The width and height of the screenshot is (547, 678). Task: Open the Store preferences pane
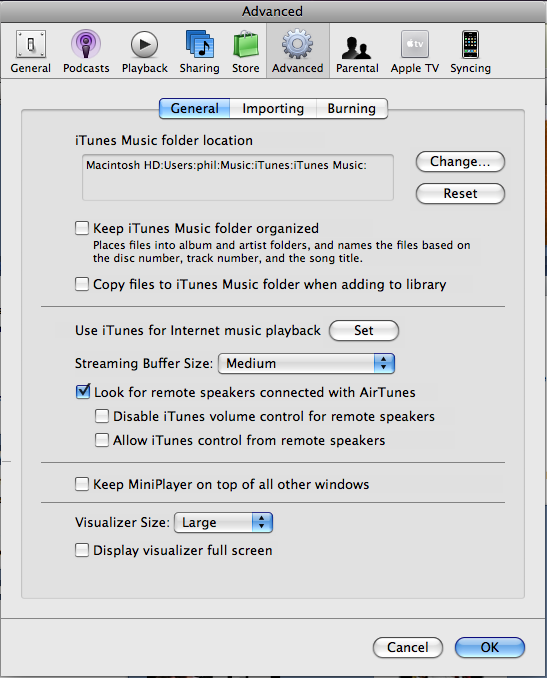(x=246, y=51)
